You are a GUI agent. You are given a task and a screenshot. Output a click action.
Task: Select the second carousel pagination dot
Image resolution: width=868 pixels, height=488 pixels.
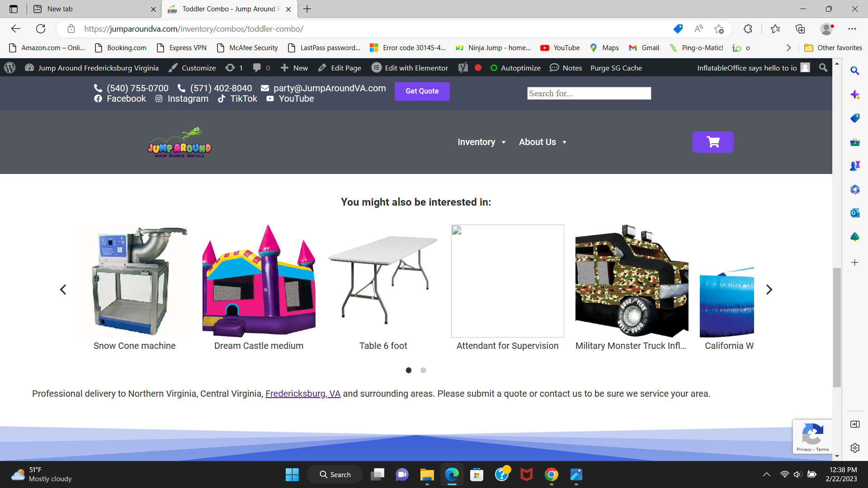tap(423, 370)
